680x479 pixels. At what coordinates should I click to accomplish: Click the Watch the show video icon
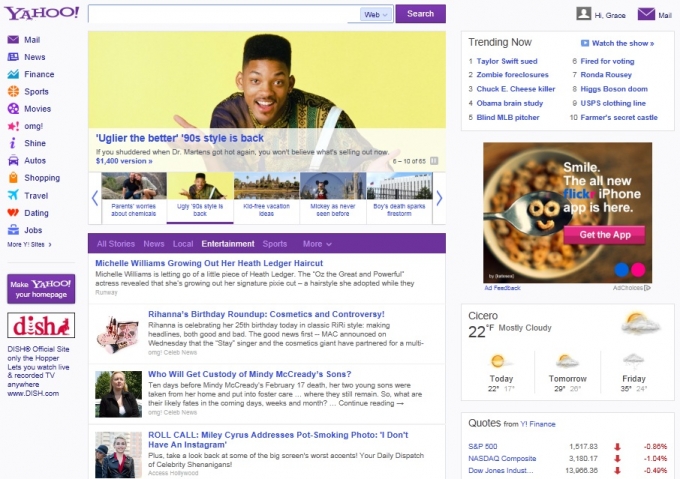(585, 43)
